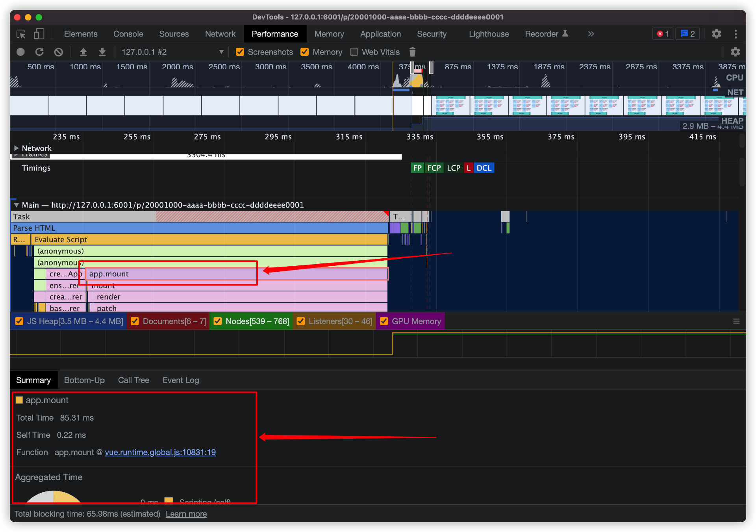The width and height of the screenshot is (756, 532).
Task: Click the clear recording icon
Action: [59, 52]
